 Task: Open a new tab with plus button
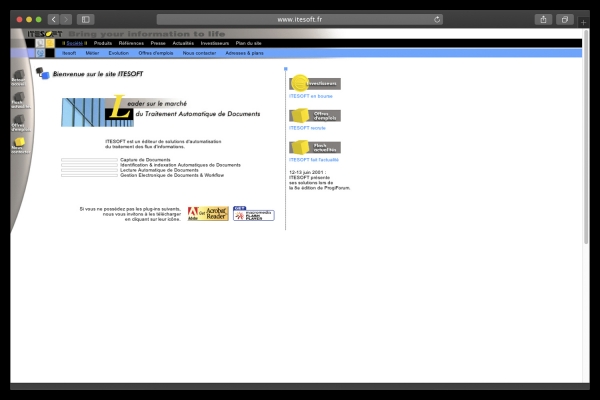(x=583, y=21)
